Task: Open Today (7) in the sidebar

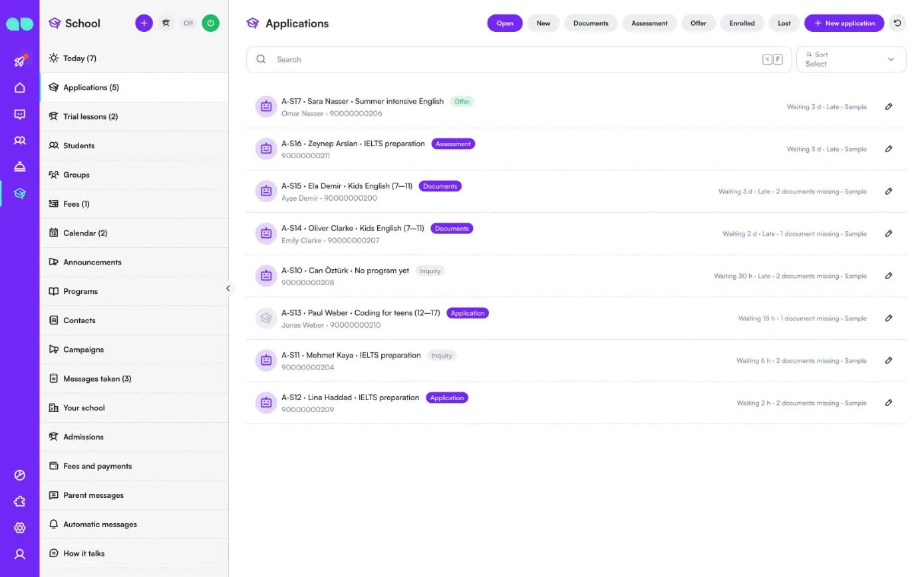Action: click(134, 58)
